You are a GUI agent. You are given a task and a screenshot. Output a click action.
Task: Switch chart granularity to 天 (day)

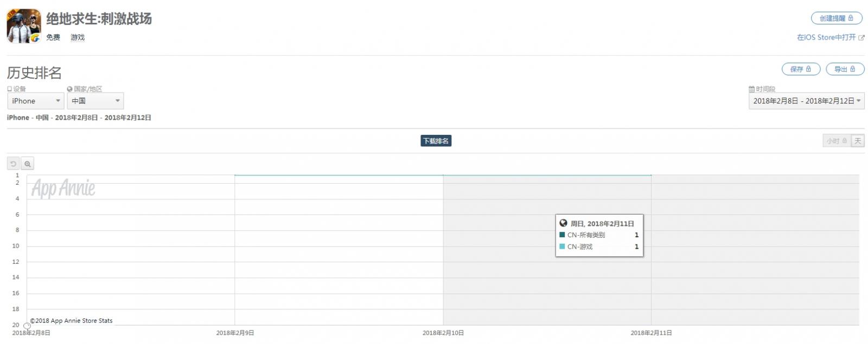(858, 141)
